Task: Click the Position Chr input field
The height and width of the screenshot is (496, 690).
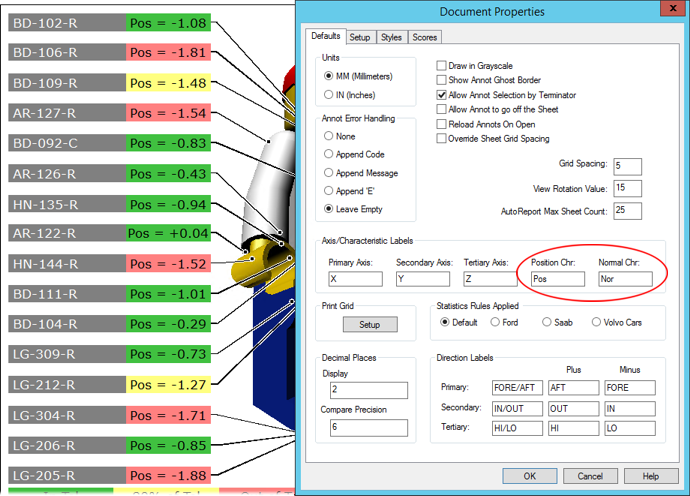Action: pyautogui.click(x=557, y=279)
